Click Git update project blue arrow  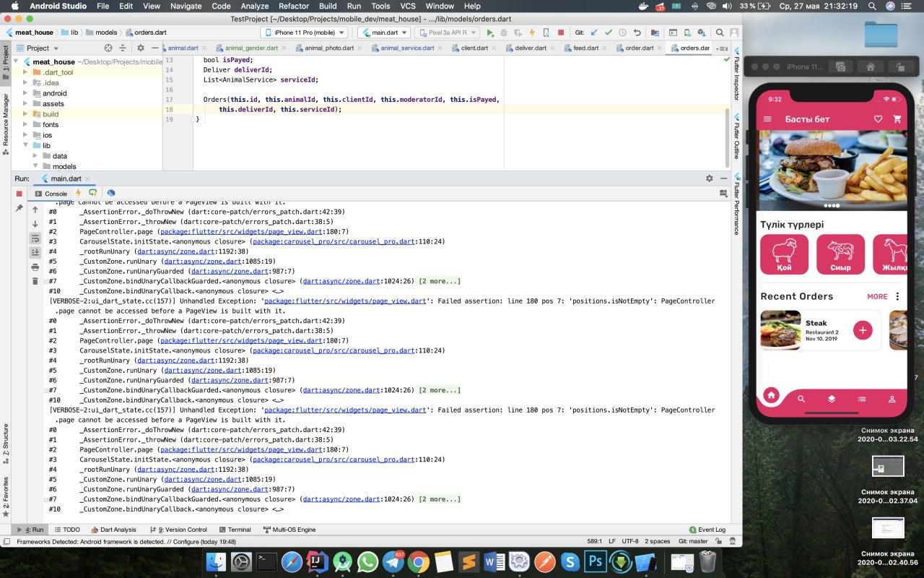[594, 33]
